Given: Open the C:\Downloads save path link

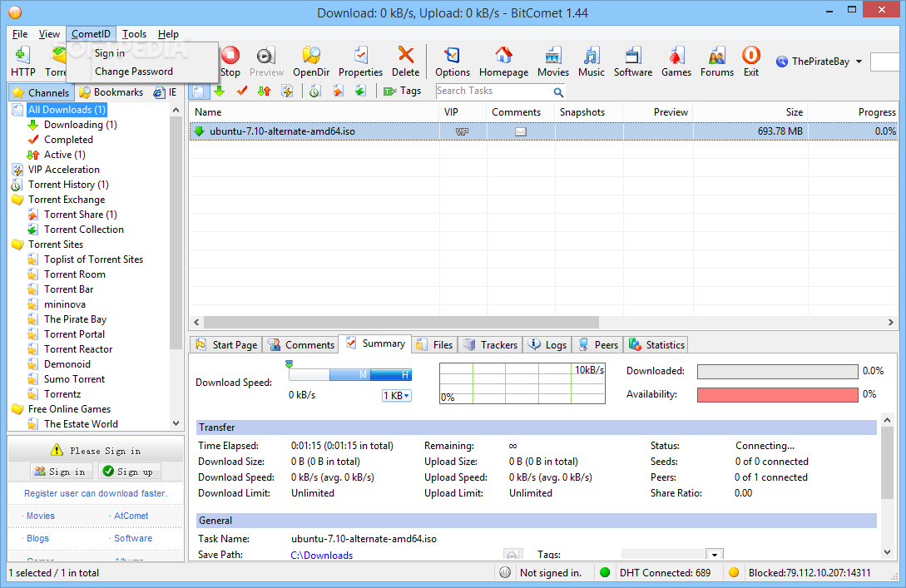Looking at the screenshot, I should (321, 556).
